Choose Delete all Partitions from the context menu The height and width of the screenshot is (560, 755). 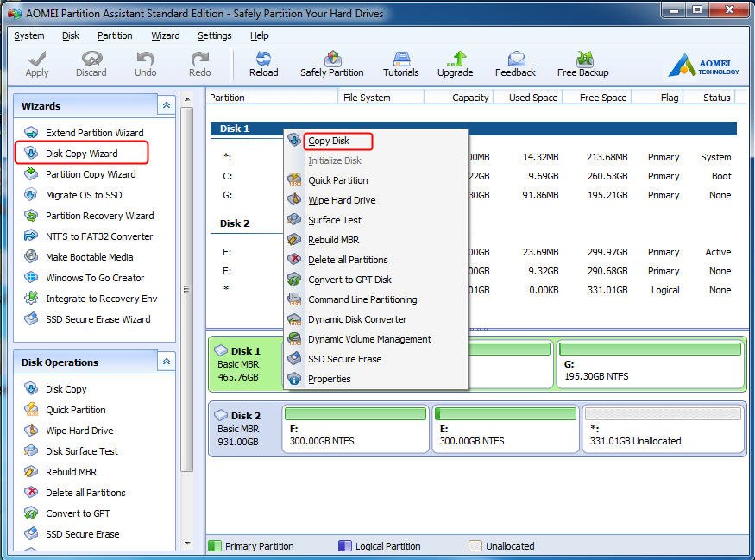(x=375, y=259)
